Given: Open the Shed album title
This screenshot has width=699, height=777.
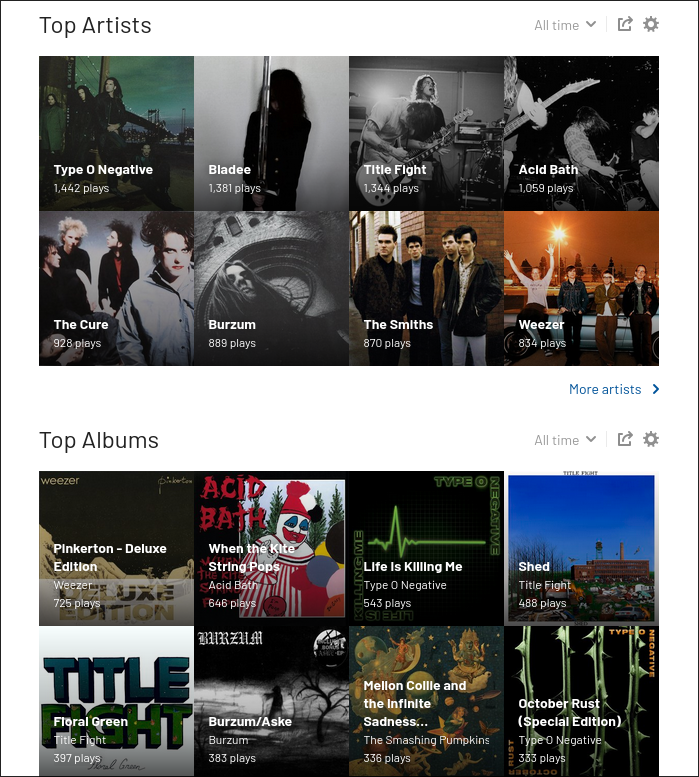Looking at the screenshot, I should pyautogui.click(x=534, y=567).
